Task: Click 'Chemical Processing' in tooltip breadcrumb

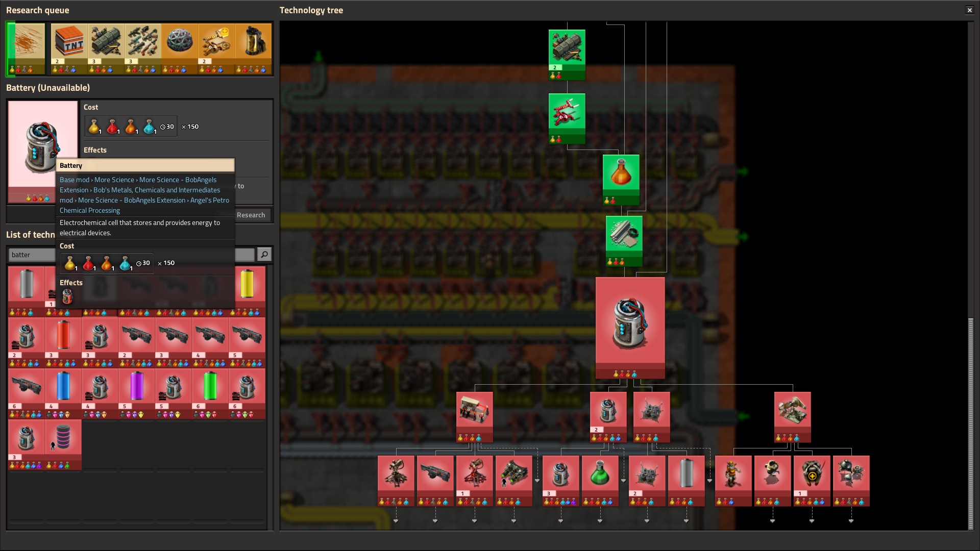Action: point(90,210)
